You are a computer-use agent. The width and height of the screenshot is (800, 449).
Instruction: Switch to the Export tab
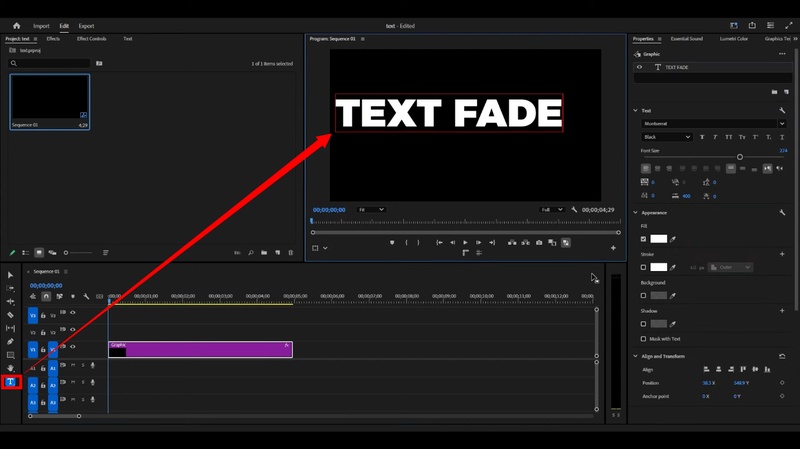click(86, 26)
